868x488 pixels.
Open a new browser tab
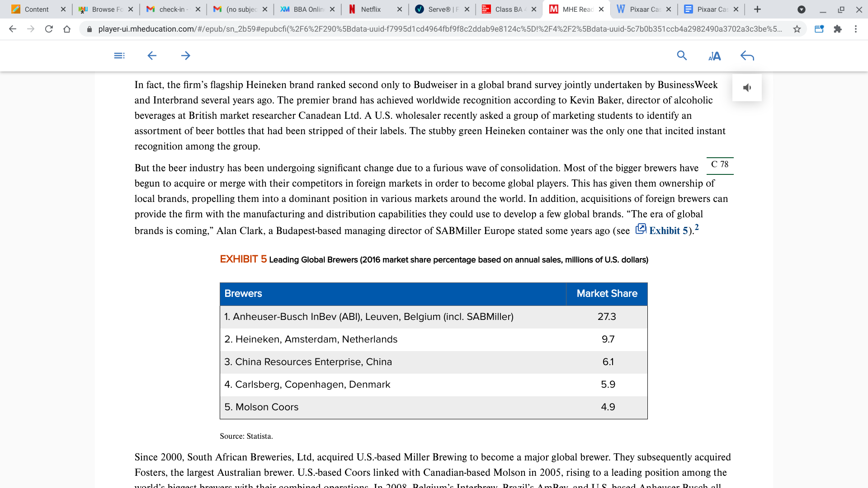coord(758,9)
